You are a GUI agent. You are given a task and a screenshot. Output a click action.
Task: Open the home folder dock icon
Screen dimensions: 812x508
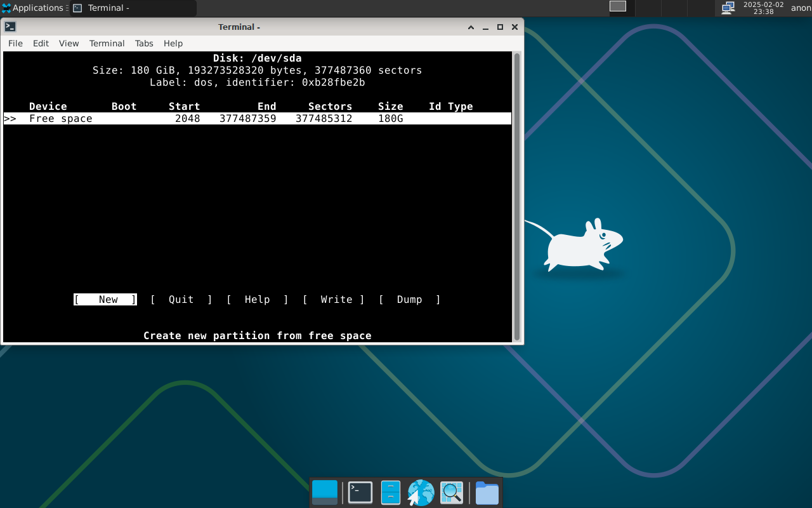pos(487,493)
